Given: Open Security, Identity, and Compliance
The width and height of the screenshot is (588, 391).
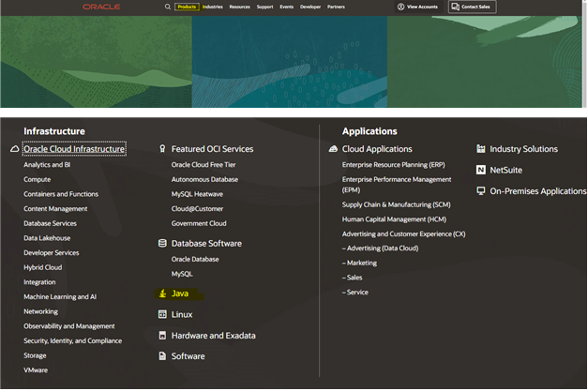Looking at the screenshot, I should pos(73,340).
